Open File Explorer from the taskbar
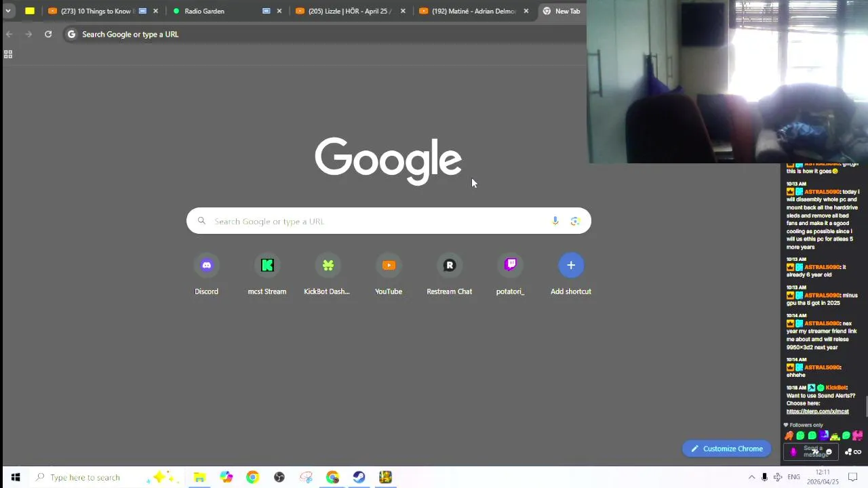868x488 pixels. point(199,477)
